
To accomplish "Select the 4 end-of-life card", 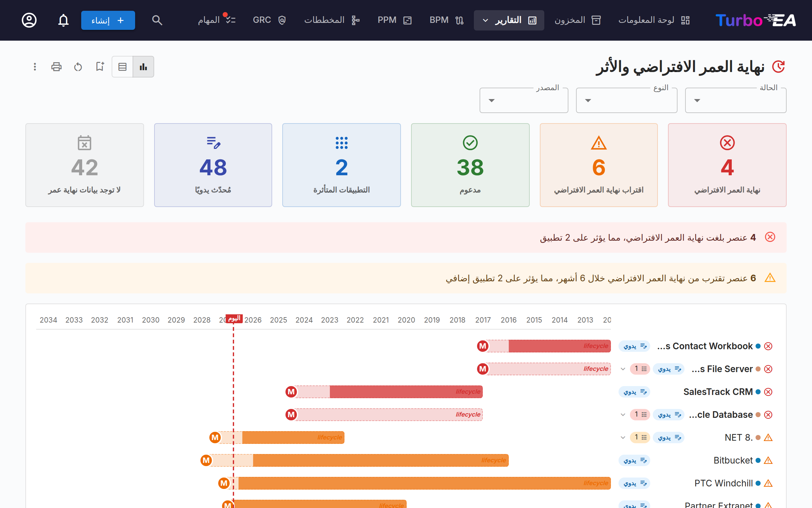I will click(727, 165).
